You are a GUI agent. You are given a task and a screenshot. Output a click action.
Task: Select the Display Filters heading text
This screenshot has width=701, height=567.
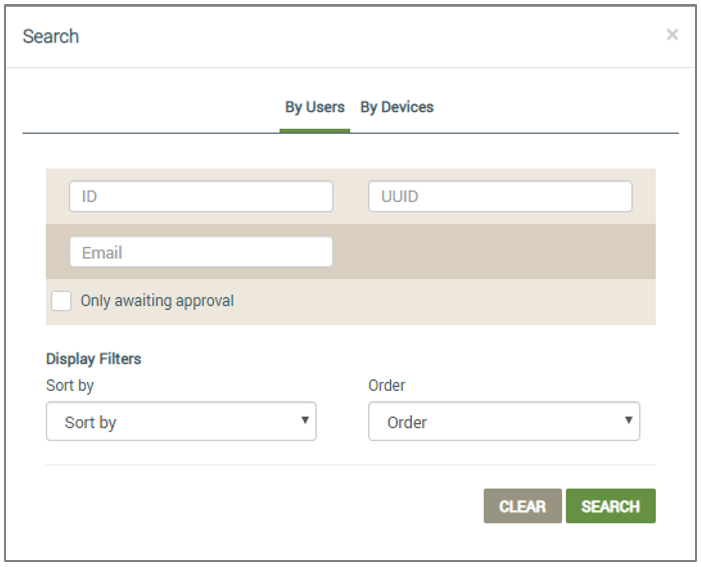point(93,359)
